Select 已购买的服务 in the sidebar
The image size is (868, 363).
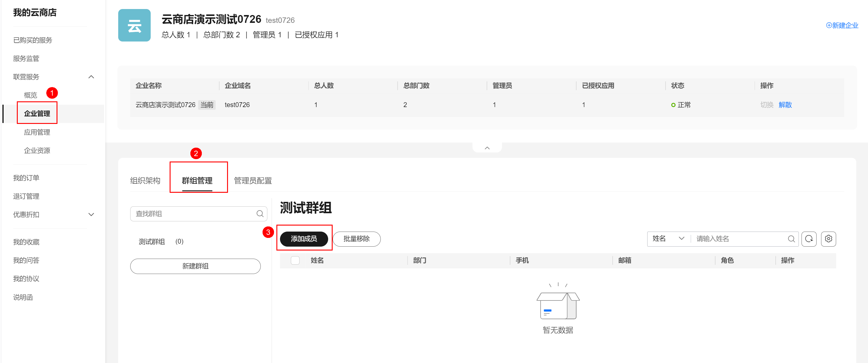click(32, 40)
